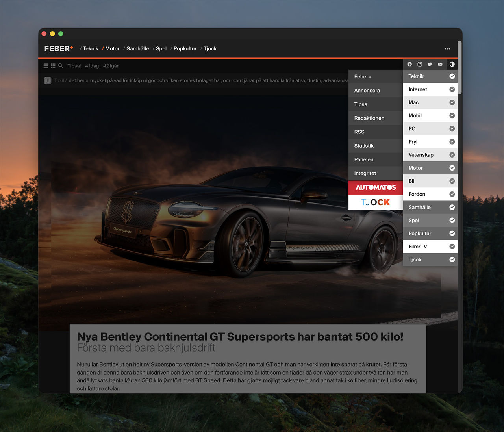504x432 pixels.
Task: Switch to list view layout icon
Action: (46, 66)
